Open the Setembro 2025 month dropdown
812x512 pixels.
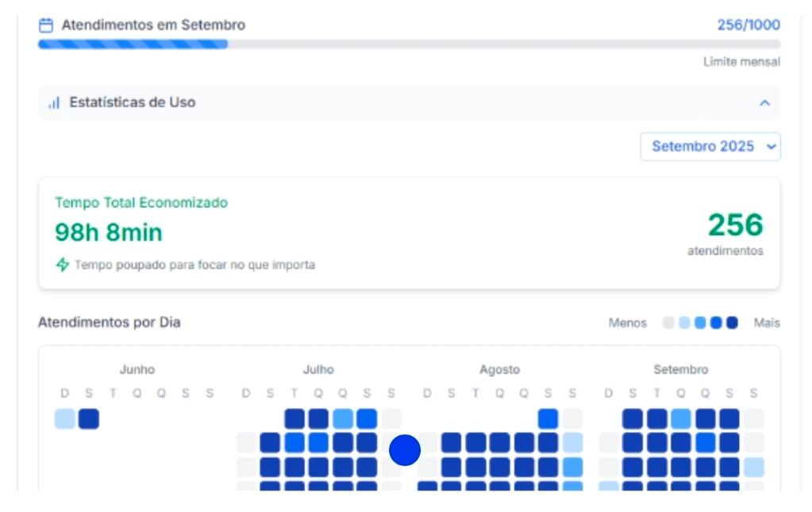710,147
